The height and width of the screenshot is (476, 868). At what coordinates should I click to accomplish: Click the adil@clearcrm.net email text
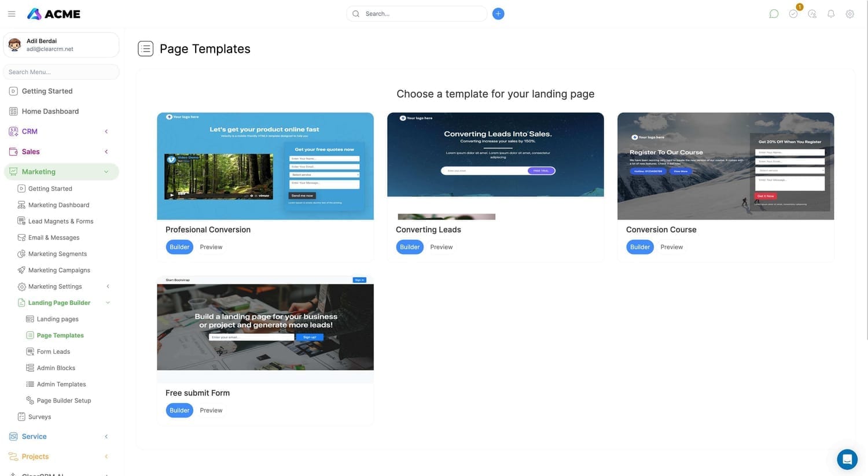click(x=50, y=49)
